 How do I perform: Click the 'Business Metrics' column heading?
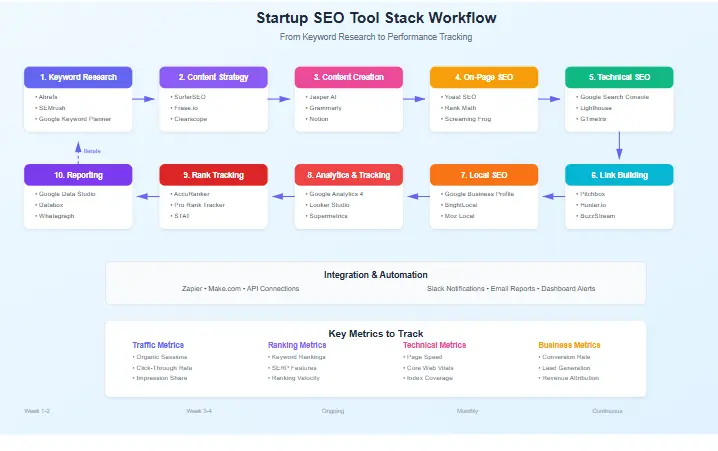(x=569, y=345)
